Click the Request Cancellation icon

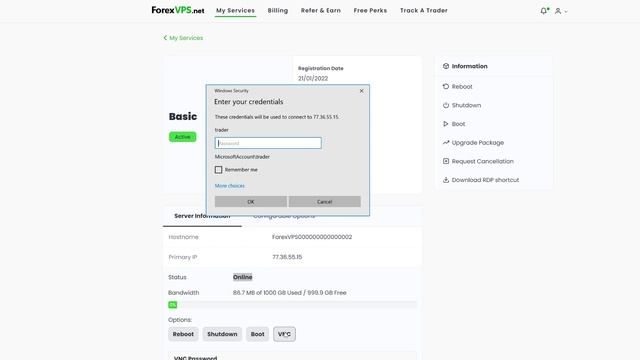(x=446, y=161)
